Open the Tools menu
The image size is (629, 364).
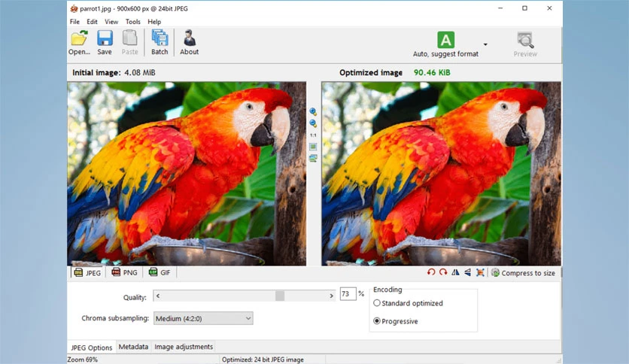132,22
